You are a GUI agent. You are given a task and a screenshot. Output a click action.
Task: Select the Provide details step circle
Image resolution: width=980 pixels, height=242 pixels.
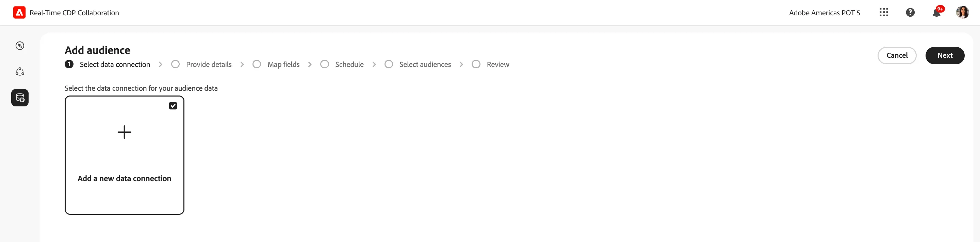[175, 64]
